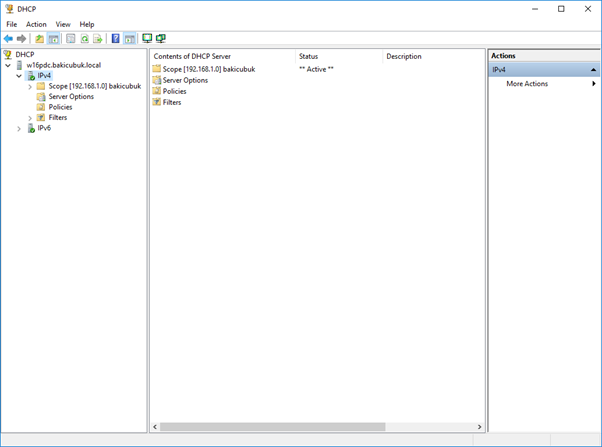Viewport: 602px width, 447px height.
Task: Open Help with blue question mark icon
Action: pyautogui.click(x=115, y=38)
